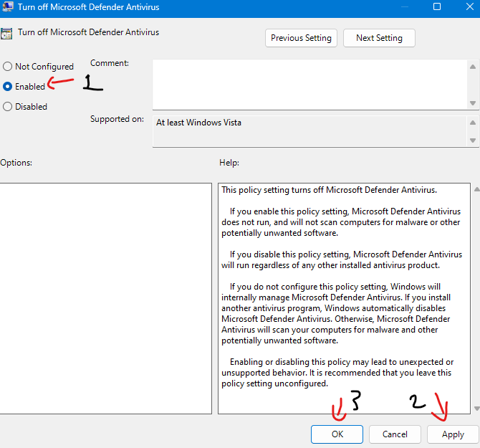Viewport: 480px width, 448px height.
Task: Click 'At least Windows Vista' text
Action: pos(198,123)
